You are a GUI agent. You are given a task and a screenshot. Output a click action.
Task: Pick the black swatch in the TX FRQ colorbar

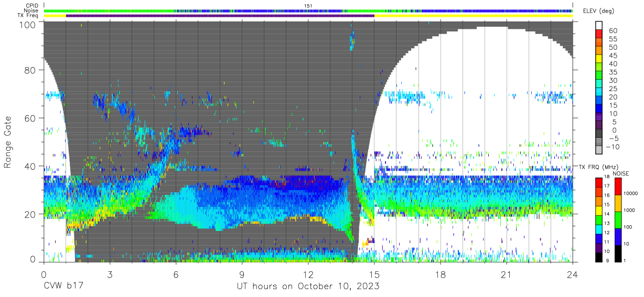coord(599,258)
